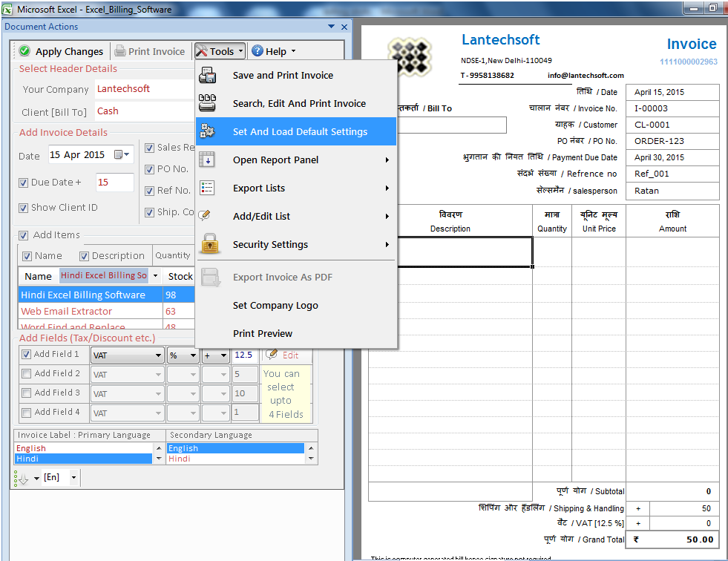Screen dimensions: 728x561
Task: Click the calendar icon in the Date field
Action: coord(119,154)
